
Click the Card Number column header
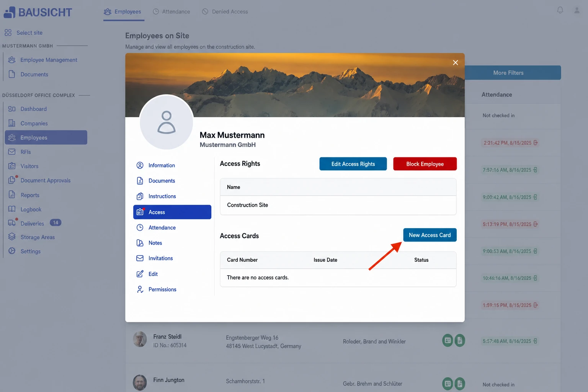pos(242,260)
